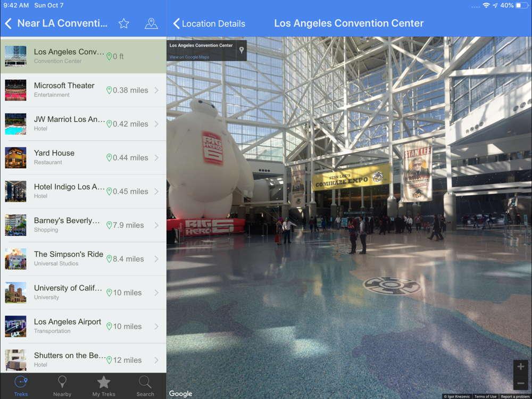The image size is (532, 399).
Task: Open View on Google Maps link
Action: [189, 57]
